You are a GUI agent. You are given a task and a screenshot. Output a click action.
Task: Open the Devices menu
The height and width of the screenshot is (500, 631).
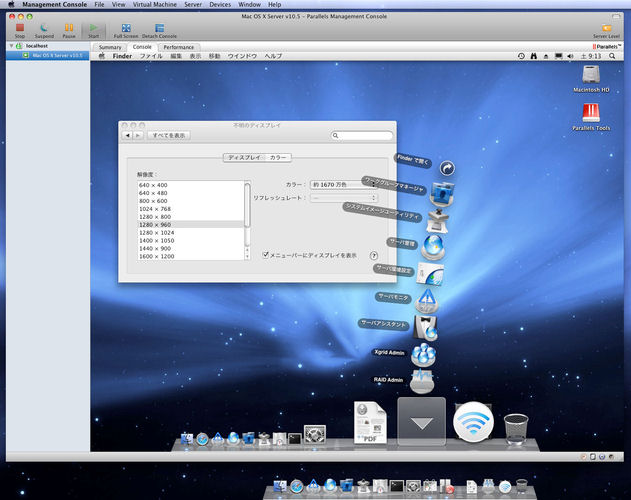coord(220,4)
